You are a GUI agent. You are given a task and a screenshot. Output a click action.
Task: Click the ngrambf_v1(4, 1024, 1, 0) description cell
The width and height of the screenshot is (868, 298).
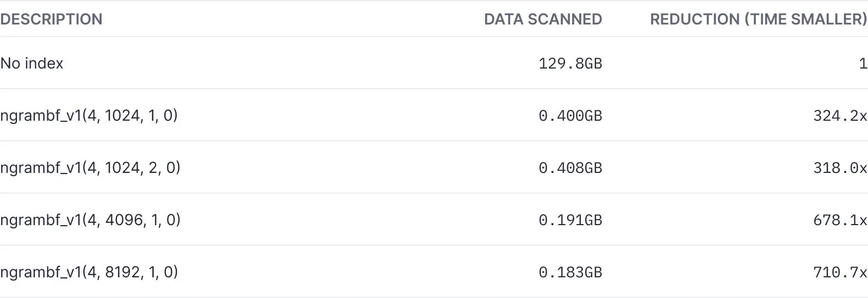(89, 115)
